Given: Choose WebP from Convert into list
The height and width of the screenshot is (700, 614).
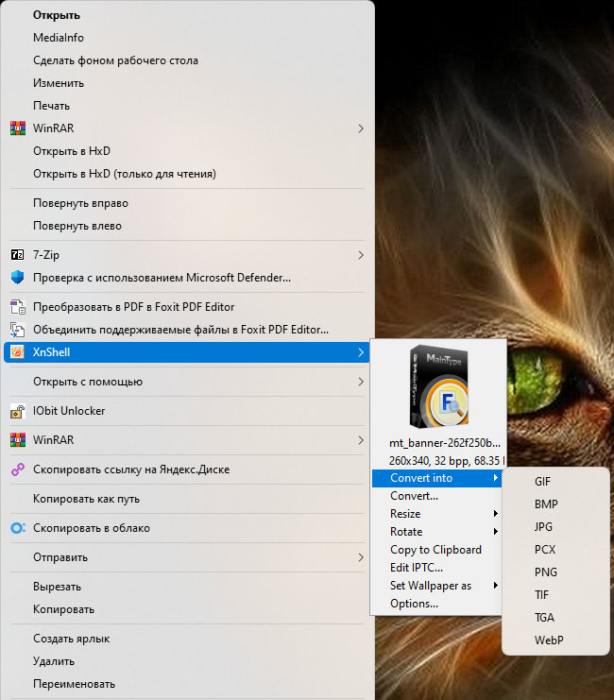Looking at the screenshot, I should (548, 640).
